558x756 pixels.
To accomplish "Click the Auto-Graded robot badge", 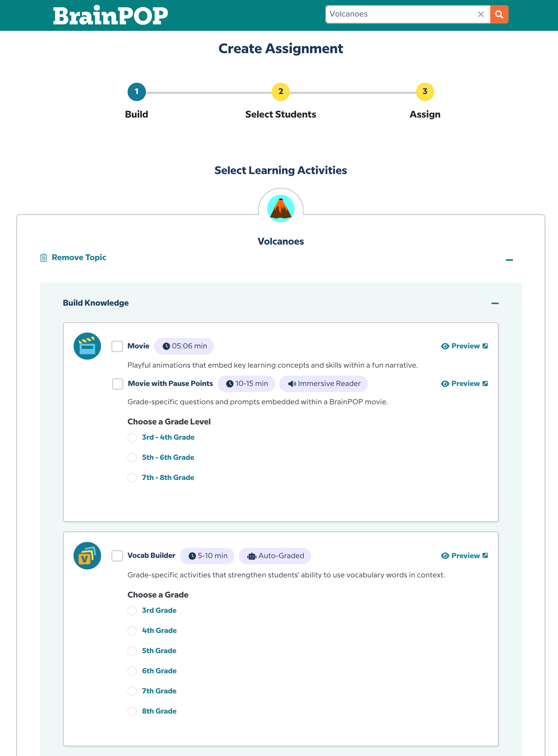I will [275, 556].
